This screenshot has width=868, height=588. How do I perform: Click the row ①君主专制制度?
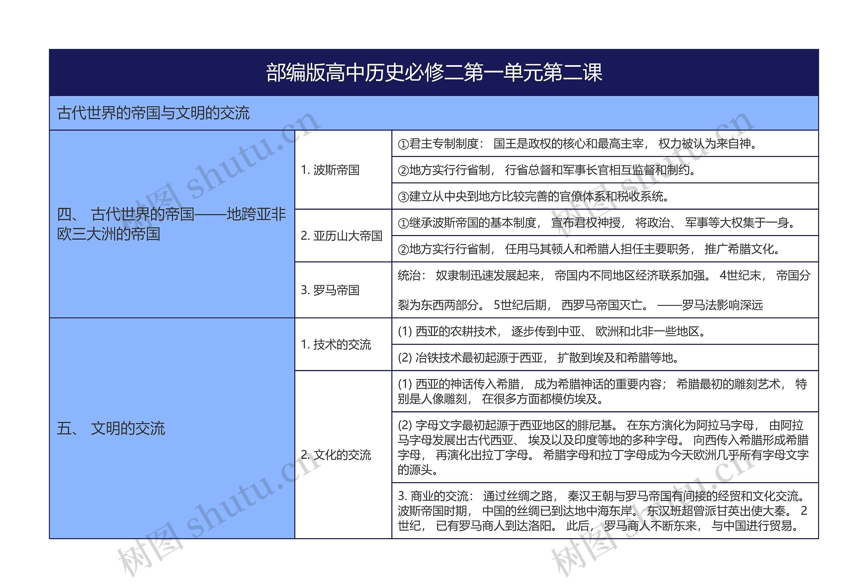coord(605,143)
